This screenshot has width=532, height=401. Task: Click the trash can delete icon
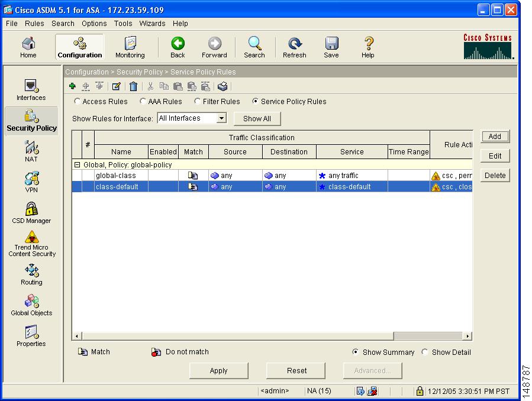[133, 86]
